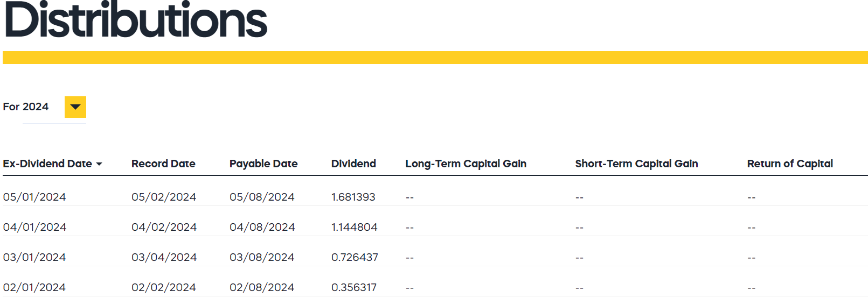The height and width of the screenshot is (305, 868).
Task: Select the Long-Term Capital Gain header
Action: point(466,164)
